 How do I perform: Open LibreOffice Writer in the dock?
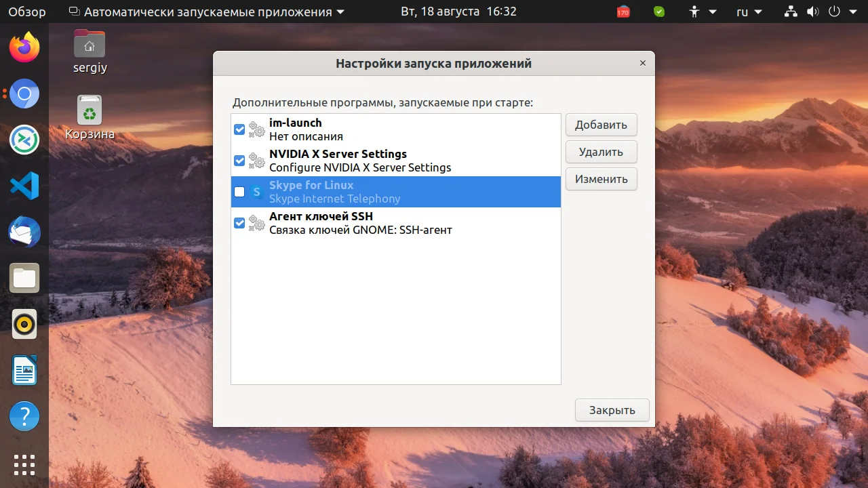pyautogui.click(x=24, y=370)
